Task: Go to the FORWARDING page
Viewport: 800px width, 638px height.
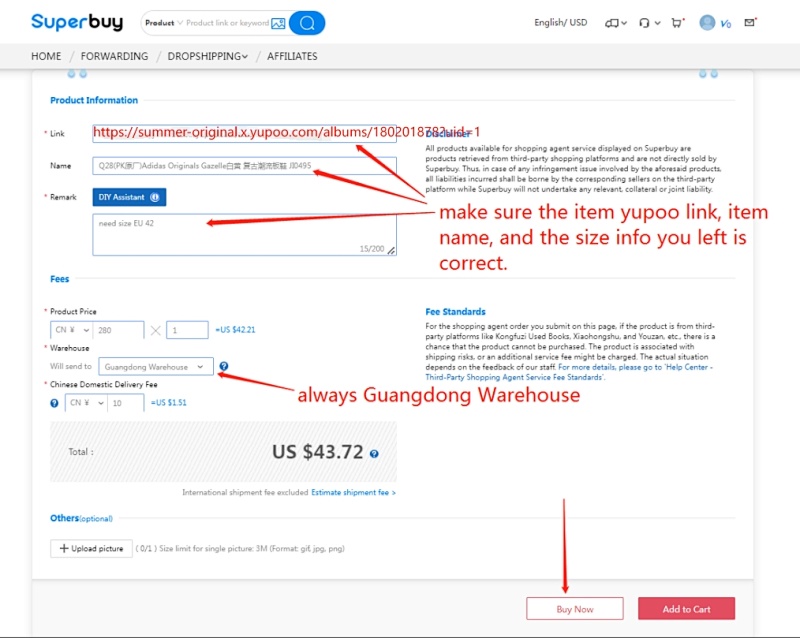Action: click(114, 56)
